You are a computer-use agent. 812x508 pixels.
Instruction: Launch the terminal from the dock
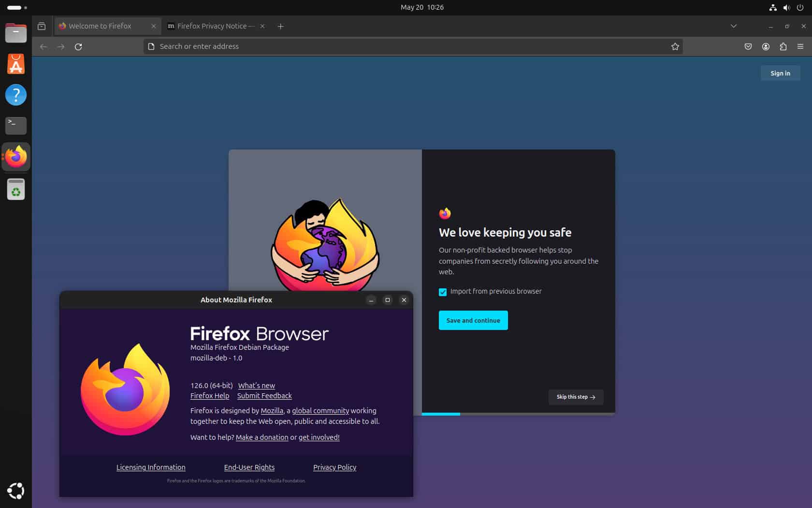tap(16, 125)
